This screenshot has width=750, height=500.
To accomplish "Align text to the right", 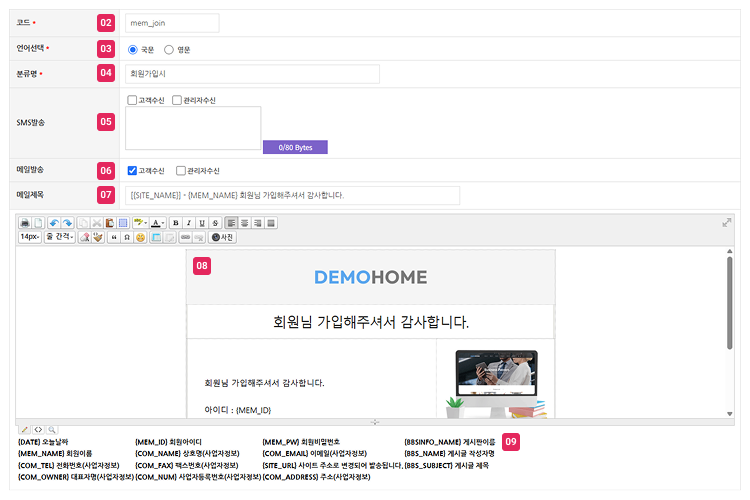I will 257,223.
